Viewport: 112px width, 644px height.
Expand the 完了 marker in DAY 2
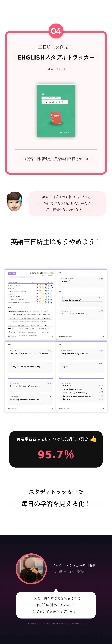(x=100, y=297)
